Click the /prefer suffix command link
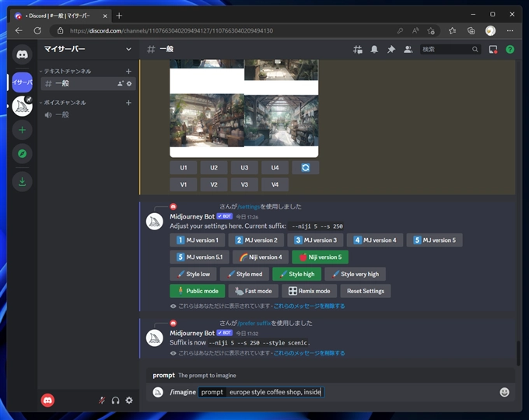 point(254,324)
